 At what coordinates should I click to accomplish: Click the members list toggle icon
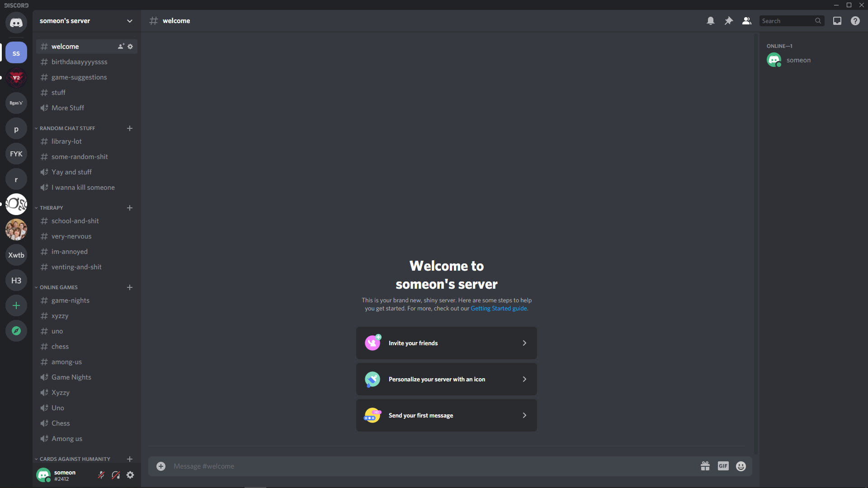747,21
